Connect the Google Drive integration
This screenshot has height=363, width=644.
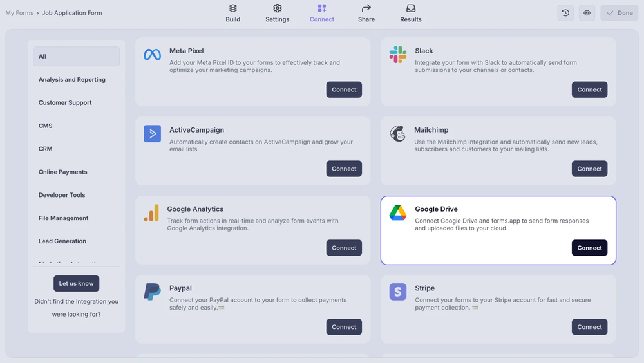(589, 248)
